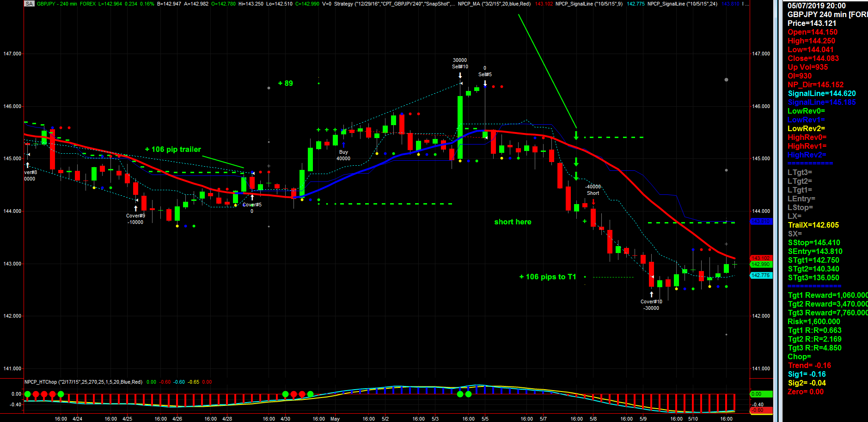
Task: Click the May label on the time axis
Action: tap(335, 419)
